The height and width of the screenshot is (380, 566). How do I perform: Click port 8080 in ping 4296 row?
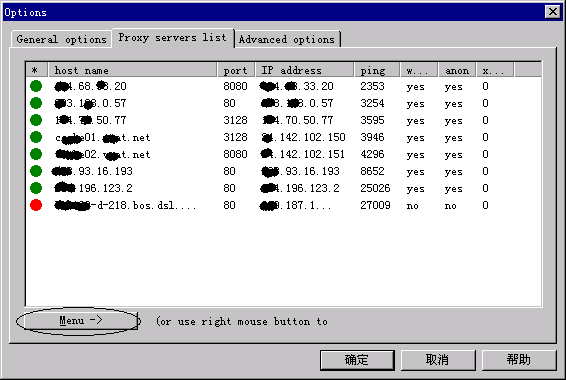(235, 154)
